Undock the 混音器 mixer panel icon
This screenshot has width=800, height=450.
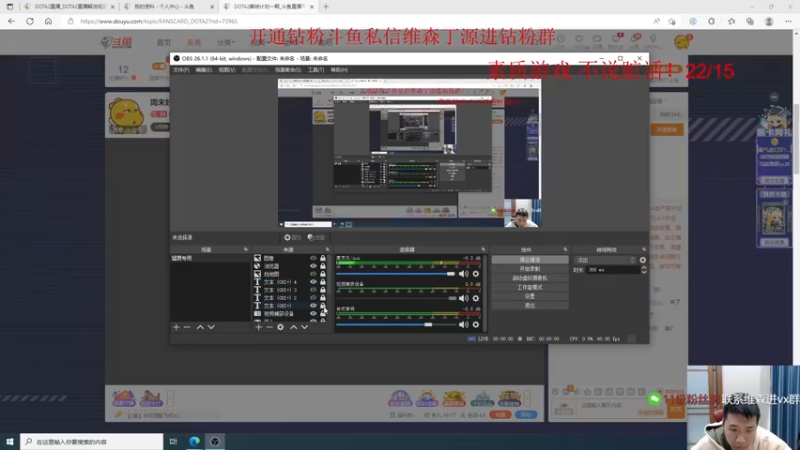[x=483, y=249]
